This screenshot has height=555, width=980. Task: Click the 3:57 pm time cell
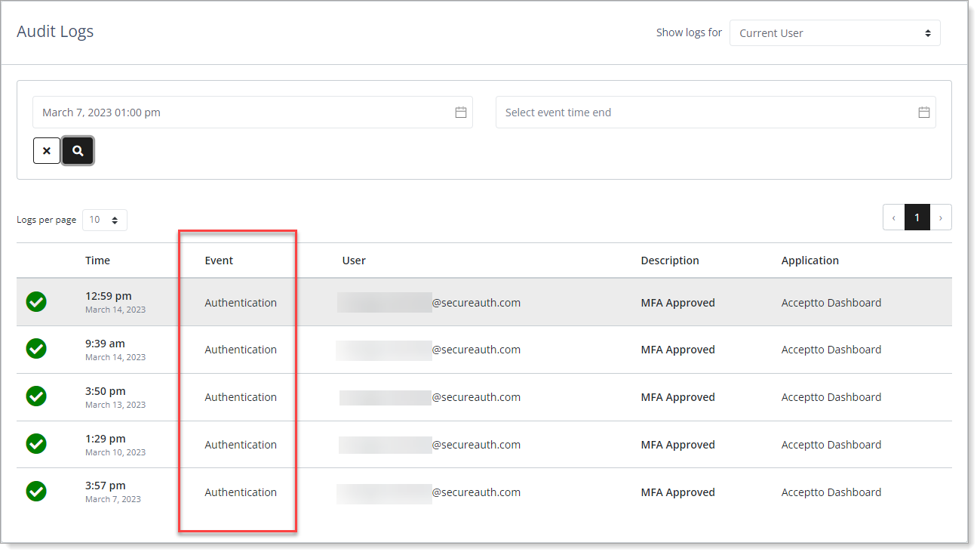(113, 492)
